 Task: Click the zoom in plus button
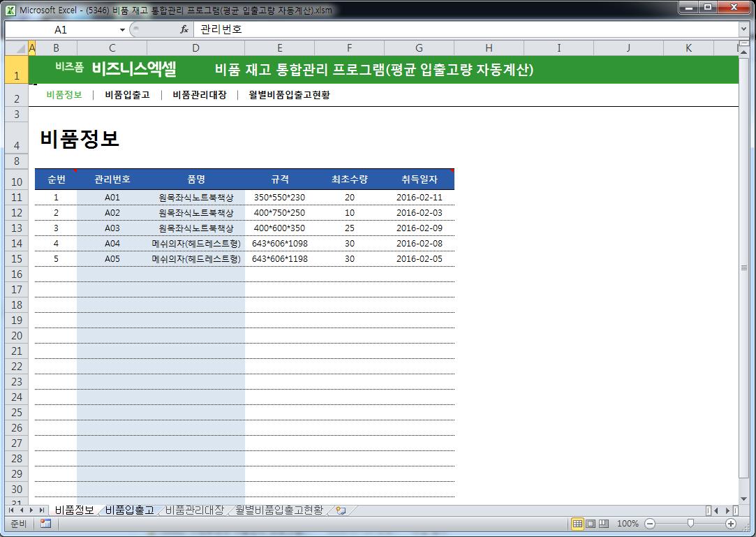[x=731, y=524]
